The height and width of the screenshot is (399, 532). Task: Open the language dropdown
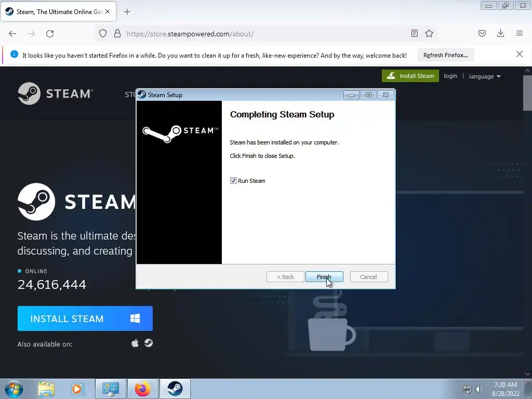485,76
